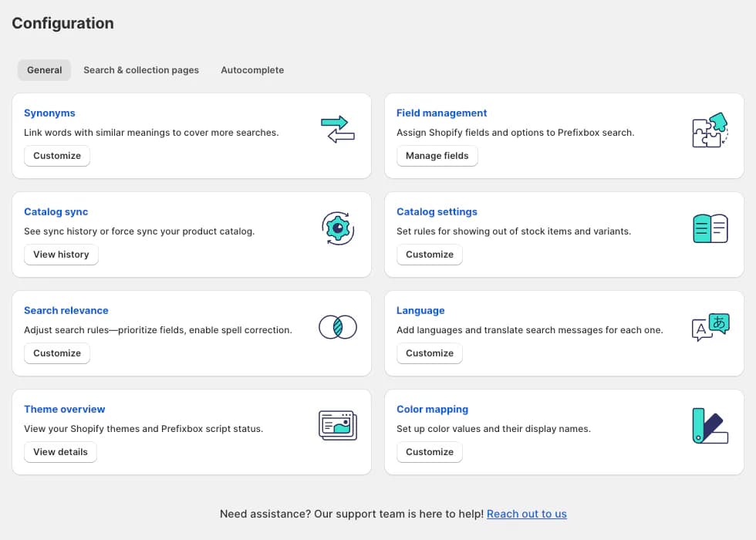The image size is (756, 540).
Task: Open the Search & collection pages tab
Action: point(140,70)
